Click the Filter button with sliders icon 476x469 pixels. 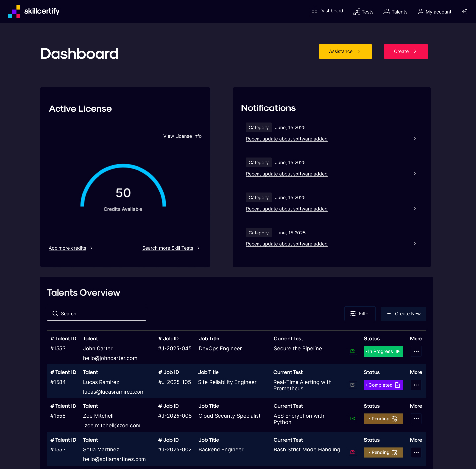pos(360,314)
